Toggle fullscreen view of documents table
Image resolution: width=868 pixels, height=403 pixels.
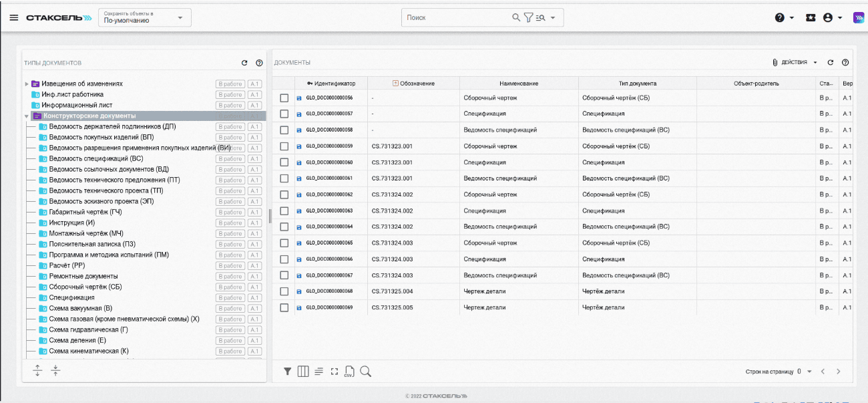point(335,372)
